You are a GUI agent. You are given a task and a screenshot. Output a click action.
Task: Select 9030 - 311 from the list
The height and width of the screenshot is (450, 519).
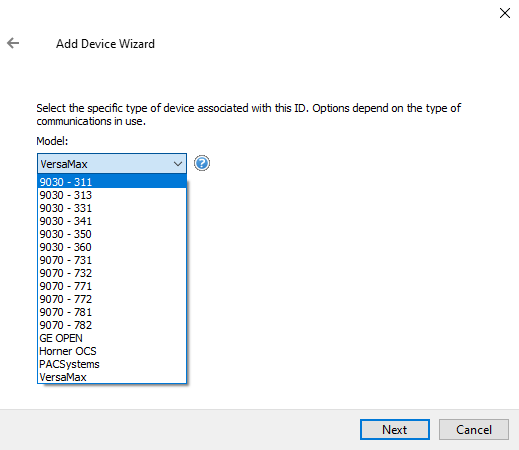(x=112, y=182)
